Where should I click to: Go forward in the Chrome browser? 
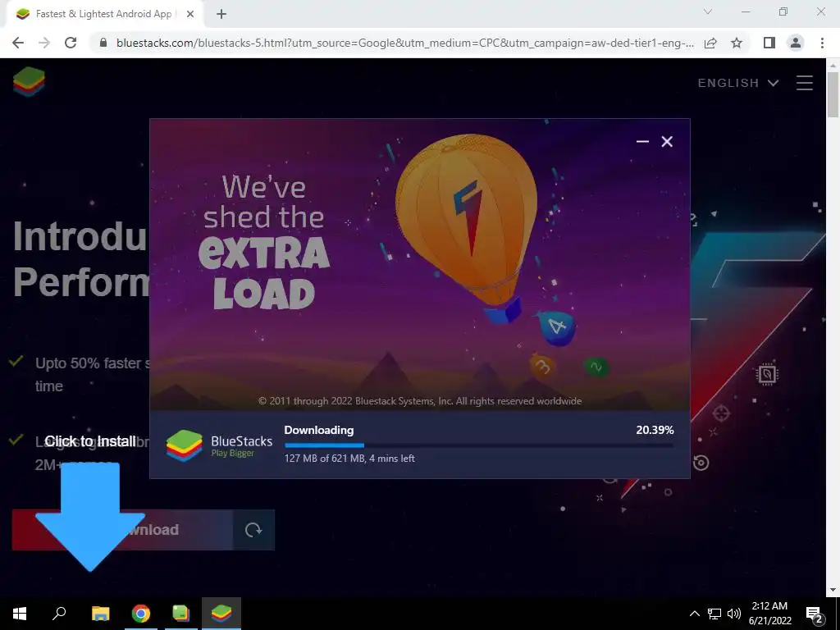coord(44,43)
